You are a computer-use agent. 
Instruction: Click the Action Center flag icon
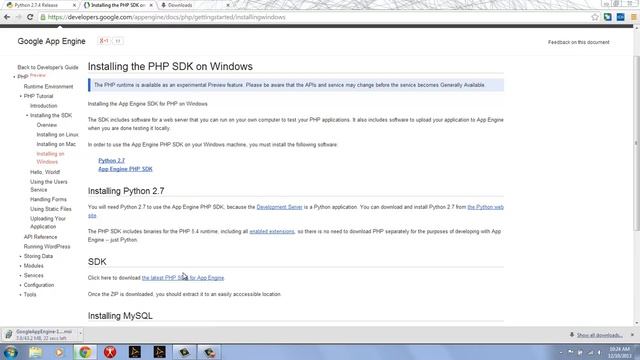571,352
